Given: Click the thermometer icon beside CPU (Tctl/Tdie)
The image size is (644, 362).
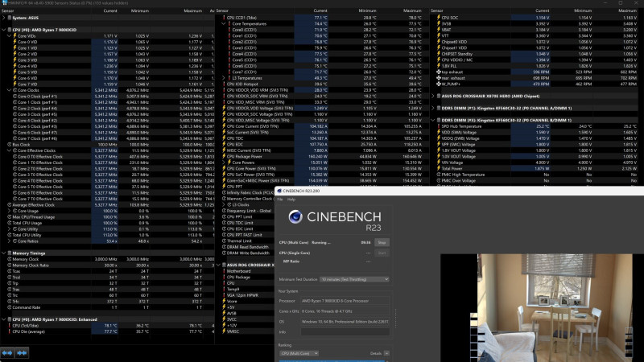Looking at the screenshot, I should [10, 326].
